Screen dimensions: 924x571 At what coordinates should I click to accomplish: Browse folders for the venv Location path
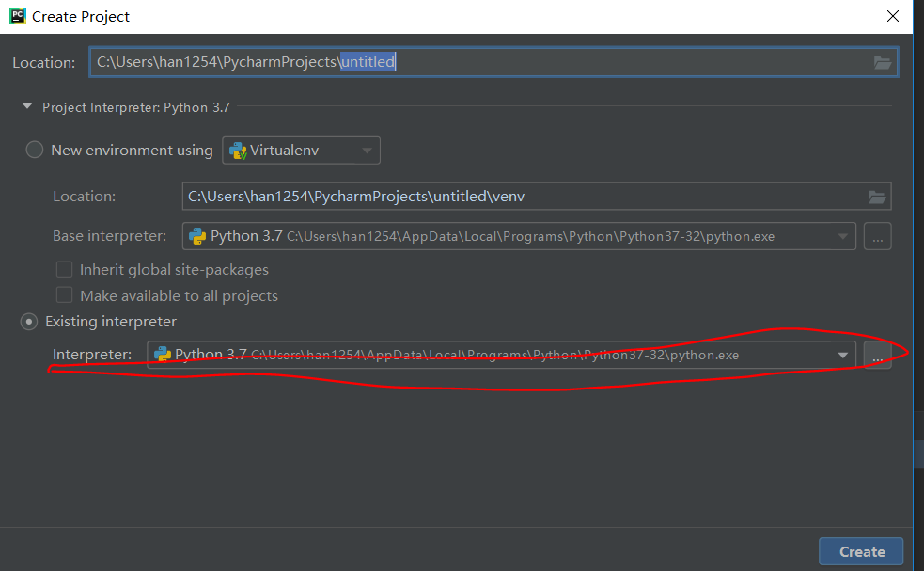(876, 197)
